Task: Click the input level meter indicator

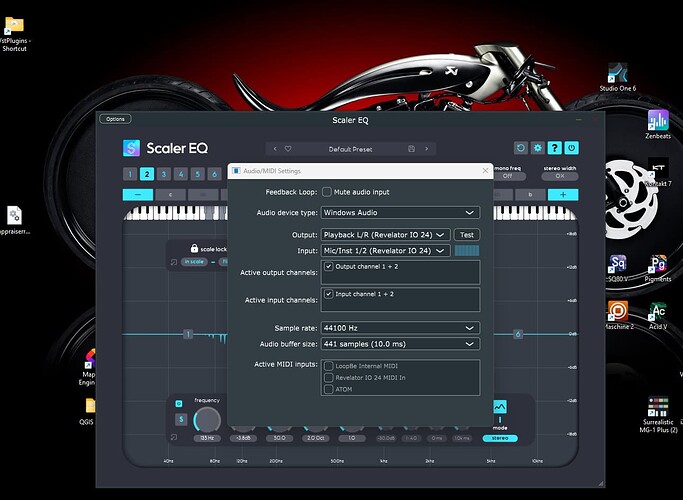Action: (467, 250)
